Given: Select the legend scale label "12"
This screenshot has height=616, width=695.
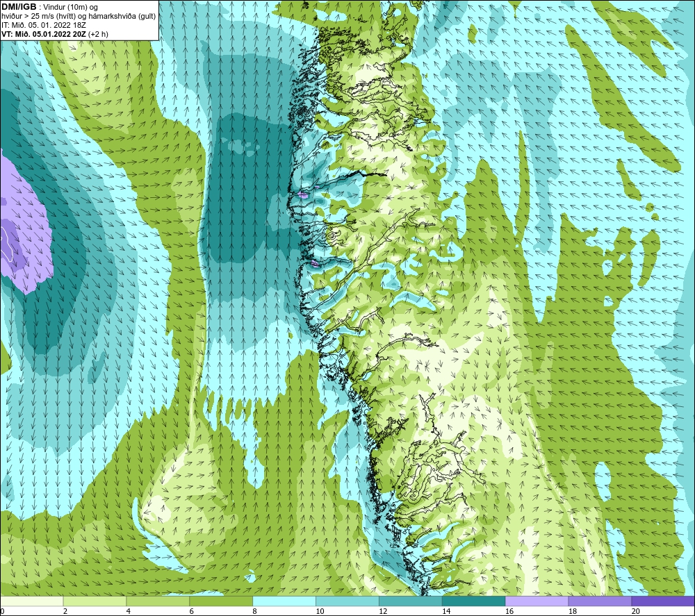Looking at the screenshot, I should pos(384,612).
